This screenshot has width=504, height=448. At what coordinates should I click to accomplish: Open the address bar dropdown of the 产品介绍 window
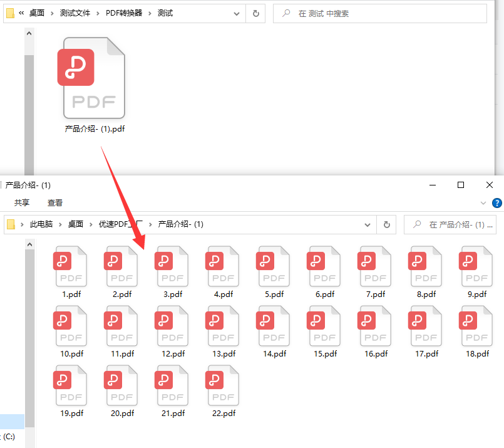click(x=369, y=224)
